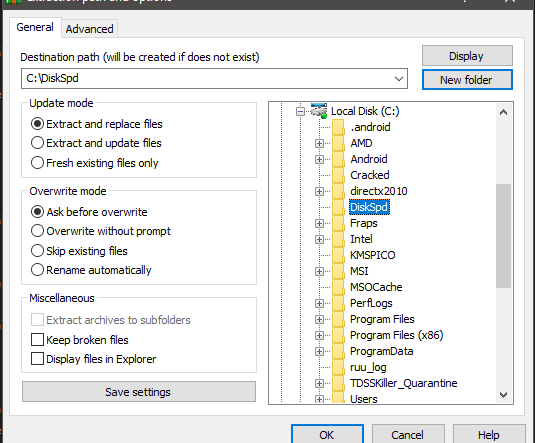Expand the Program Files (x86) node
535x443 pixels.
tap(319, 336)
